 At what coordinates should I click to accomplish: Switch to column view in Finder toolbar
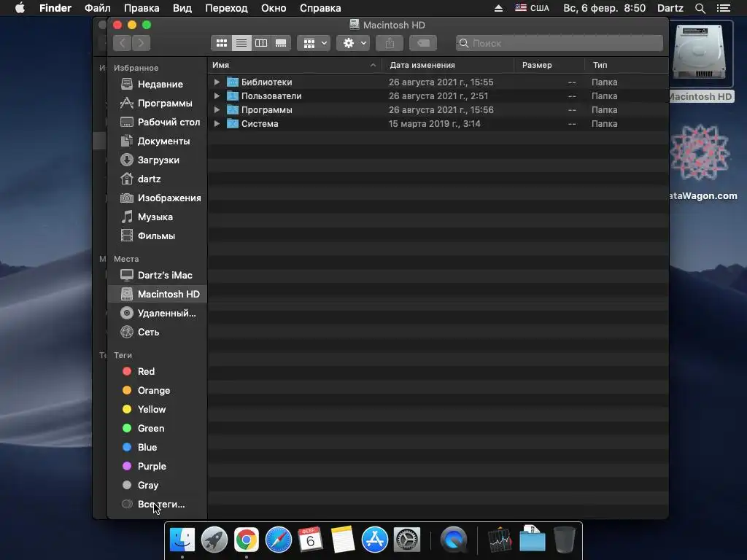pos(261,43)
